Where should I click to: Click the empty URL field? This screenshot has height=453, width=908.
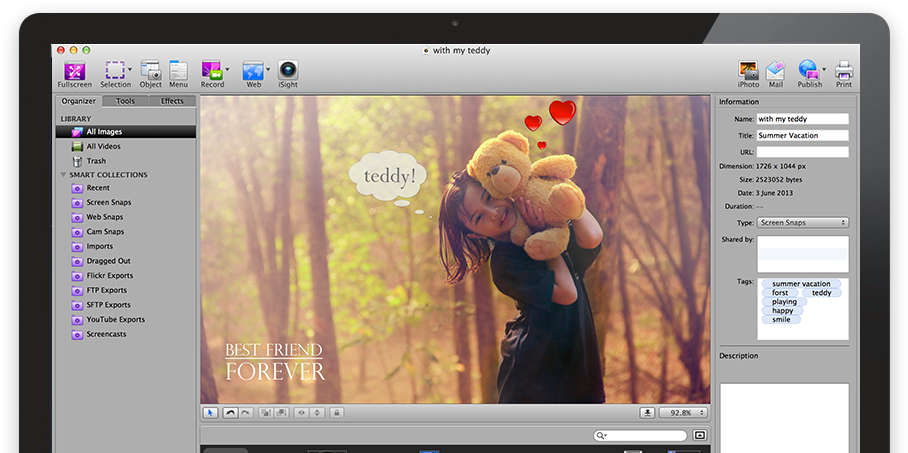803,152
